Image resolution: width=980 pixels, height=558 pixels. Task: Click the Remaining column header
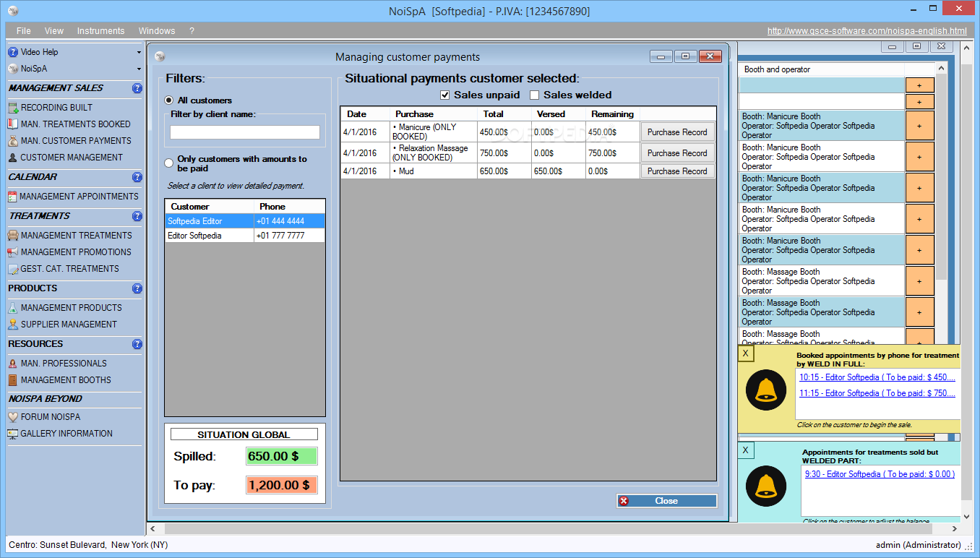612,114
